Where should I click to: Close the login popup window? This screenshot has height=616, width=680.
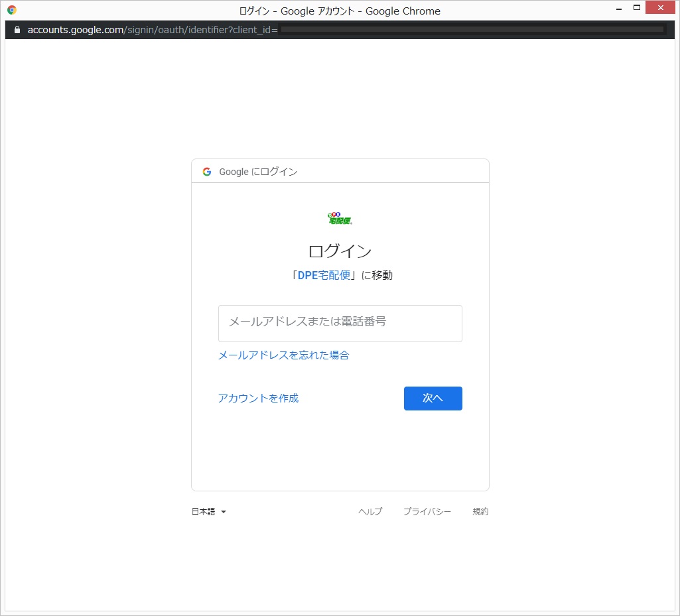click(x=661, y=8)
